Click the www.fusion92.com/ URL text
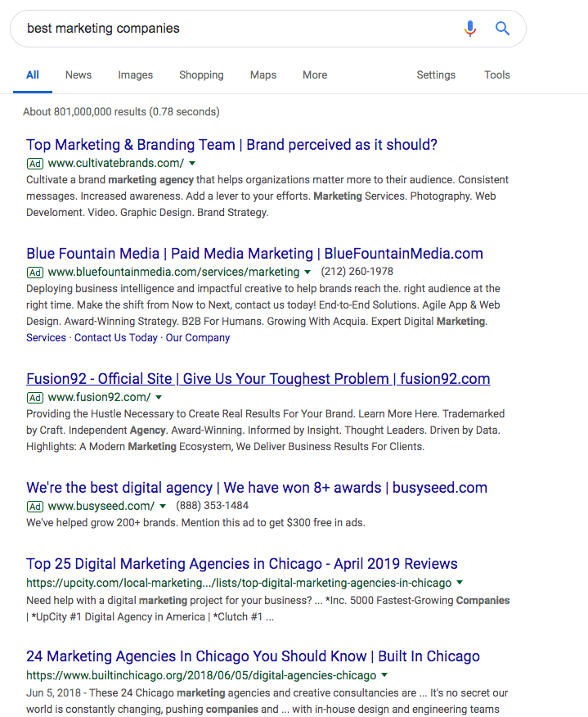The height and width of the screenshot is (717, 588). pos(99,397)
